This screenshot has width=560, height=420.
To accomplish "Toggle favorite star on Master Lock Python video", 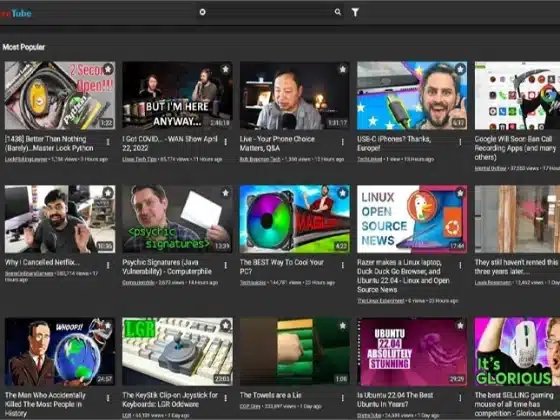I will 108,69.
